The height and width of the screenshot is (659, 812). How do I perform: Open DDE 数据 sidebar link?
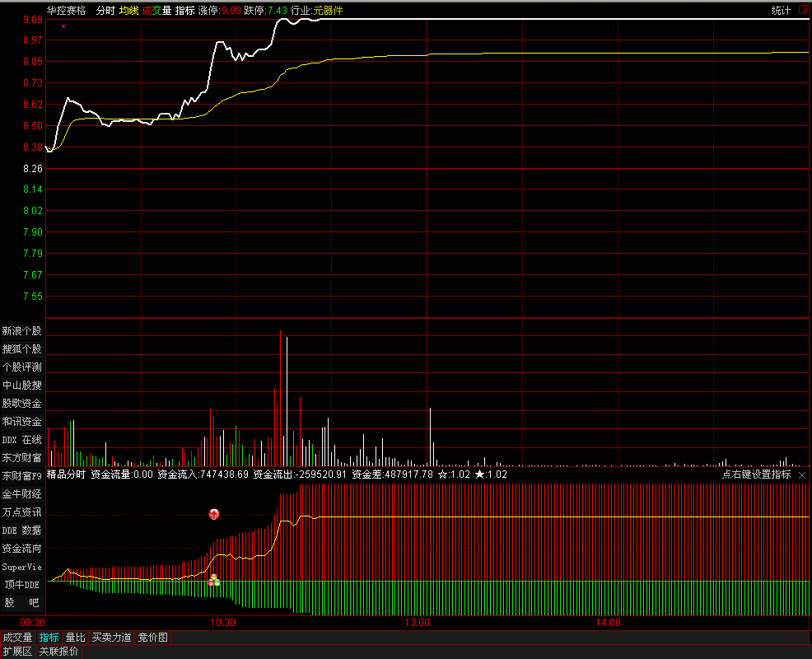tap(21, 530)
